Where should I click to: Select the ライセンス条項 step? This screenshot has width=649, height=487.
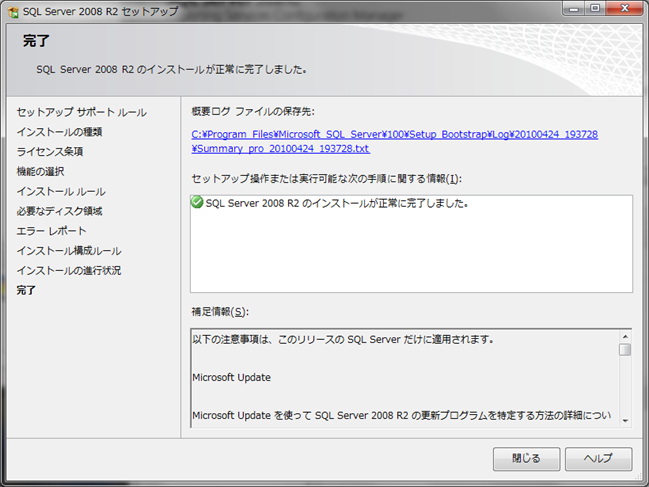tap(50, 151)
